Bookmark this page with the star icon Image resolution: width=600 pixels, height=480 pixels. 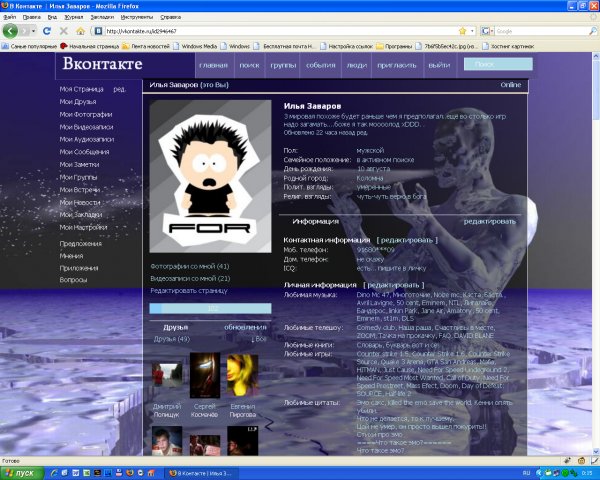click(462, 31)
